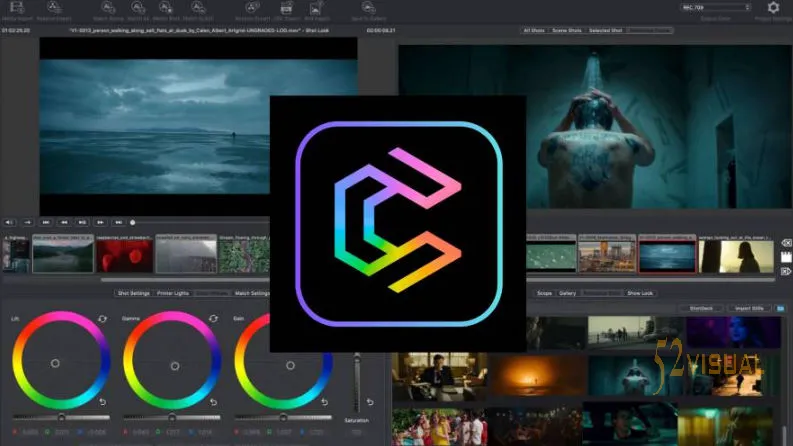Viewport: 793px width, 446px height.
Task: Click the Show Look button
Action: coord(640,293)
